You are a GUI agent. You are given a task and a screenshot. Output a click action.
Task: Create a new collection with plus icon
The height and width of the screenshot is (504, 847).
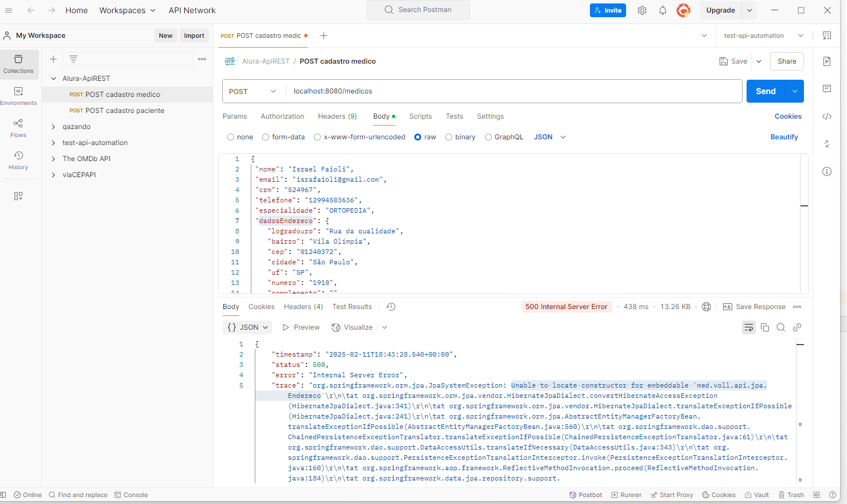[53, 59]
